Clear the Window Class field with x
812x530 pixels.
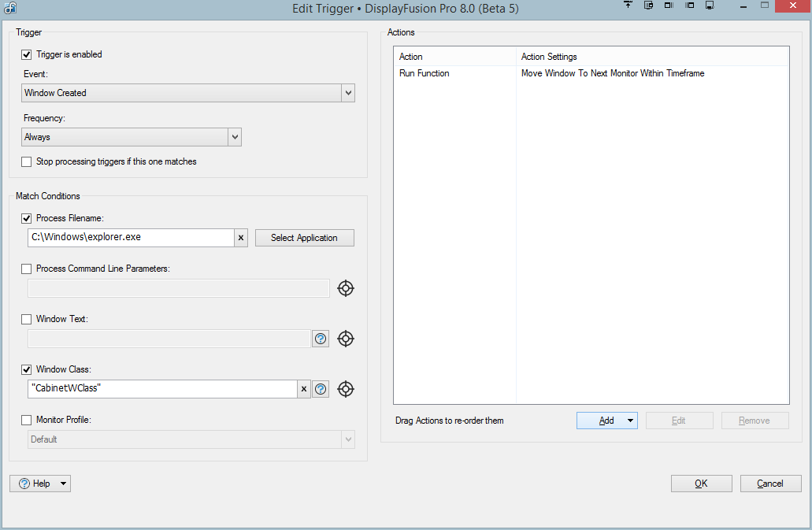tap(304, 389)
